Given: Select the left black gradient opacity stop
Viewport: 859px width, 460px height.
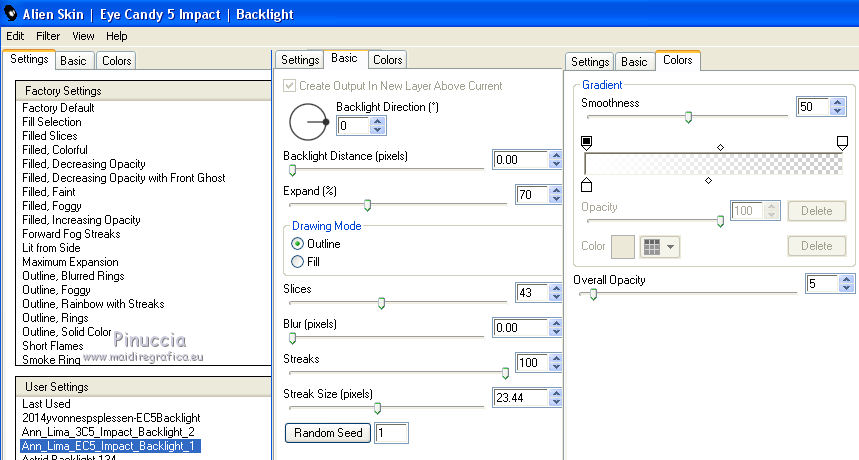Looking at the screenshot, I should pos(586,143).
